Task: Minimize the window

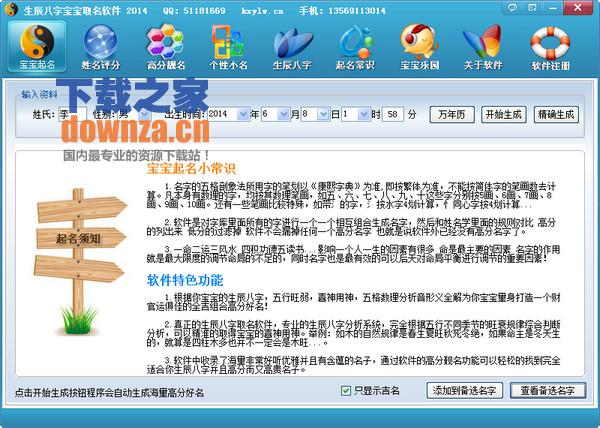Action: tap(553, 8)
